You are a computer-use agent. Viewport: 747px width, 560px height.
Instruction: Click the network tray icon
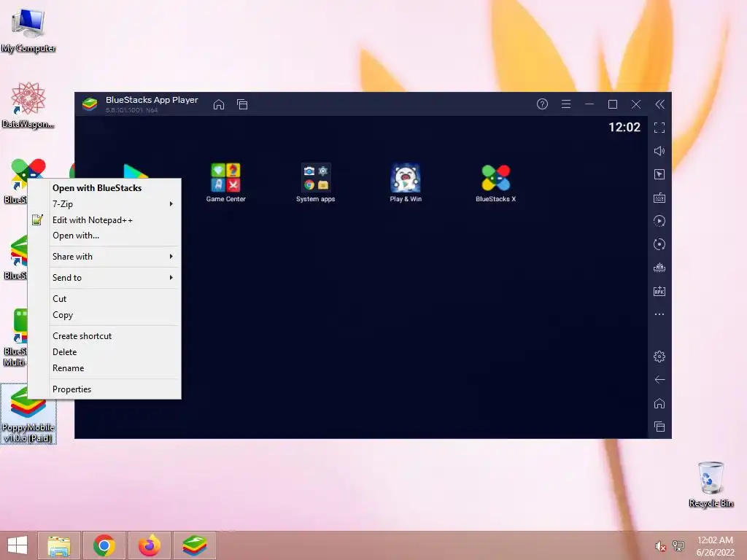coord(678,546)
